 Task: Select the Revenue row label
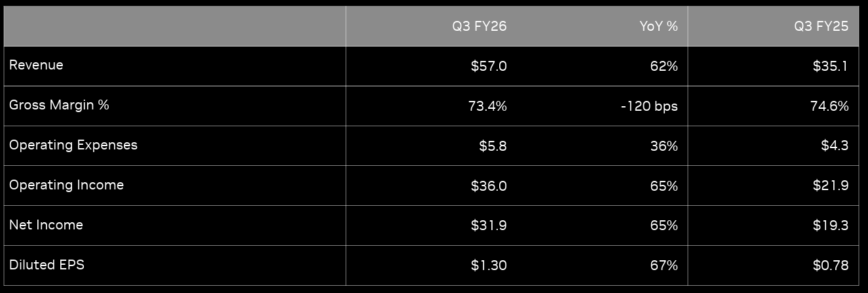point(36,66)
